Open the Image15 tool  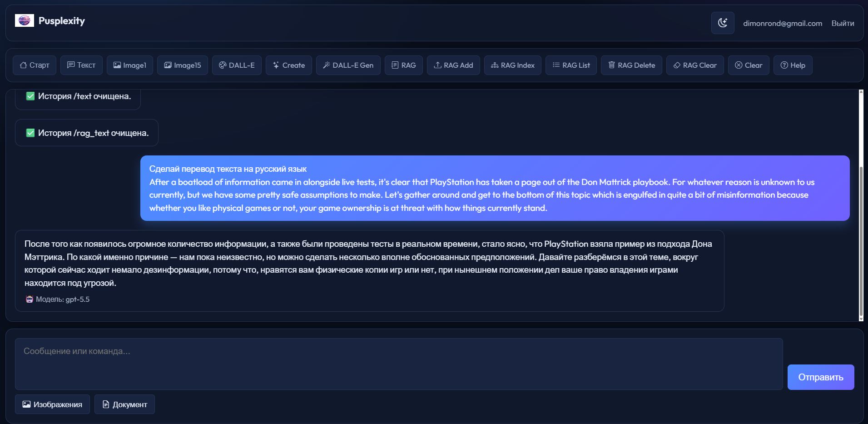(182, 65)
